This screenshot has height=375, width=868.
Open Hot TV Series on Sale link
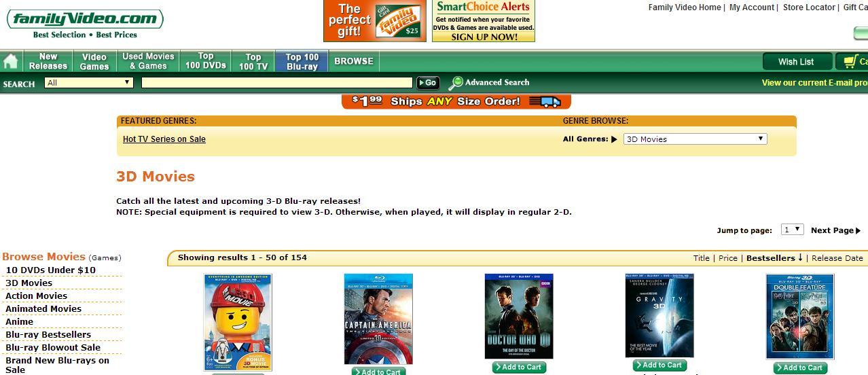coord(164,139)
